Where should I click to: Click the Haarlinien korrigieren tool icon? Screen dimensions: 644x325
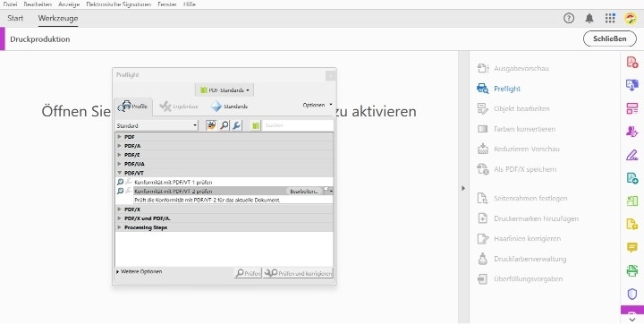(x=483, y=238)
